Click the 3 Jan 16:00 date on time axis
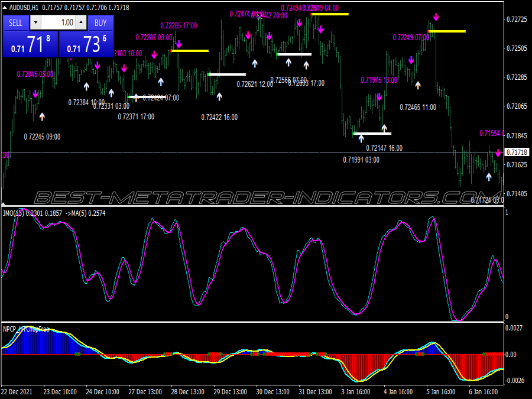The width and height of the screenshot is (532, 399). [x=357, y=391]
